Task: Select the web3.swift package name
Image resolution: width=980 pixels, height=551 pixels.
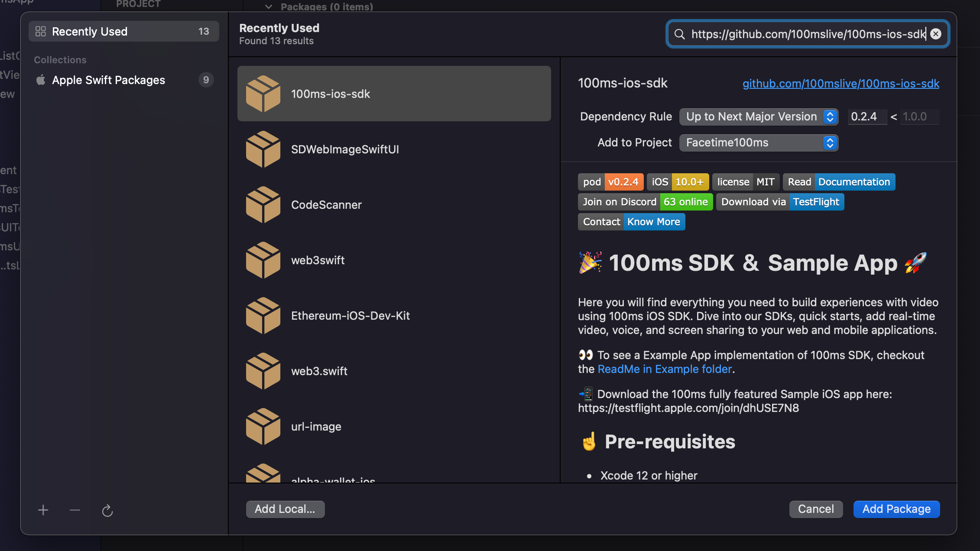Action: point(319,371)
